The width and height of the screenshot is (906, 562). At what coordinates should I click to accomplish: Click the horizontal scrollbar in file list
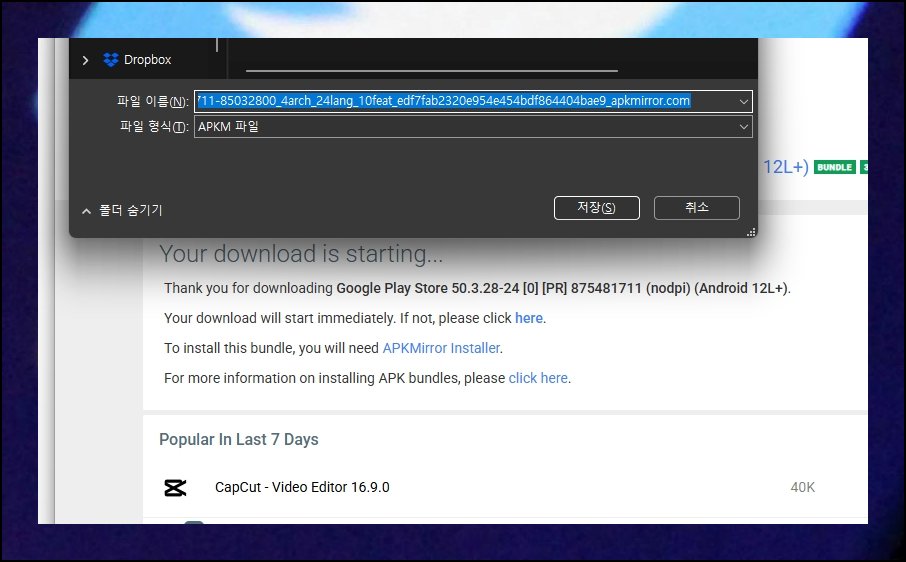pos(432,70)
